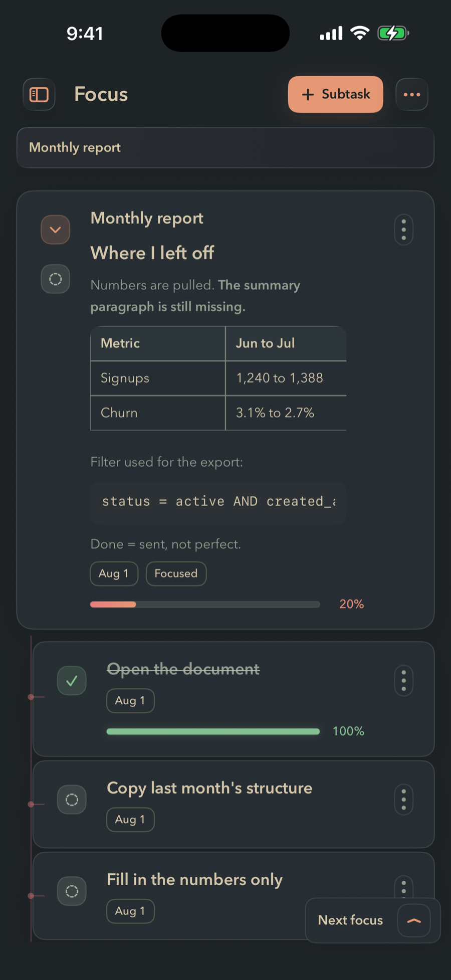Tap the Wi-Fi status icon

click(x=360, y=33)
